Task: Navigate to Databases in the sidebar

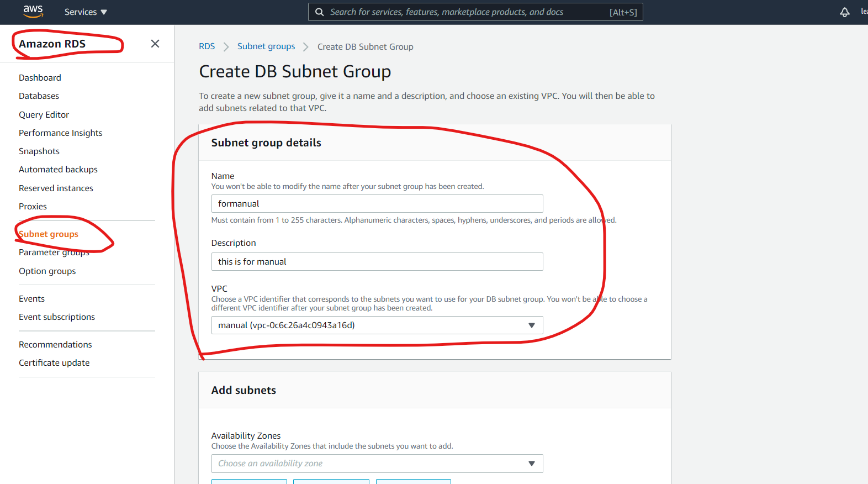Action: point(39,96)
